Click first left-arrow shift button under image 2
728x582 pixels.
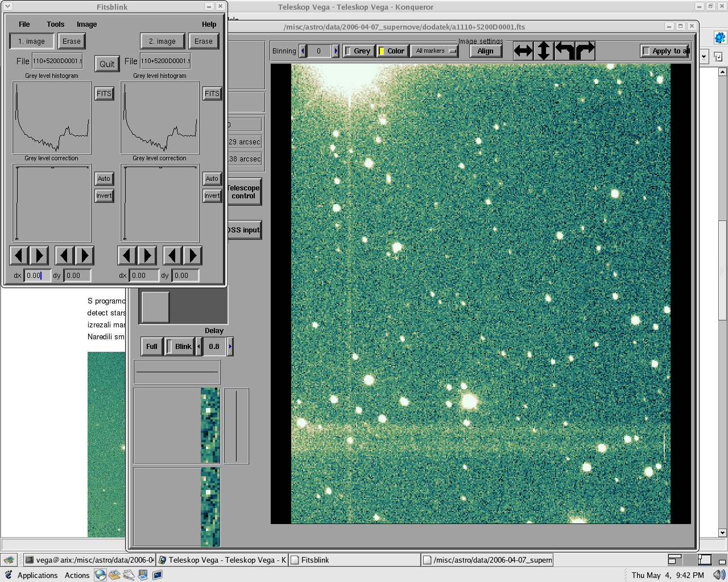[127, 256]
